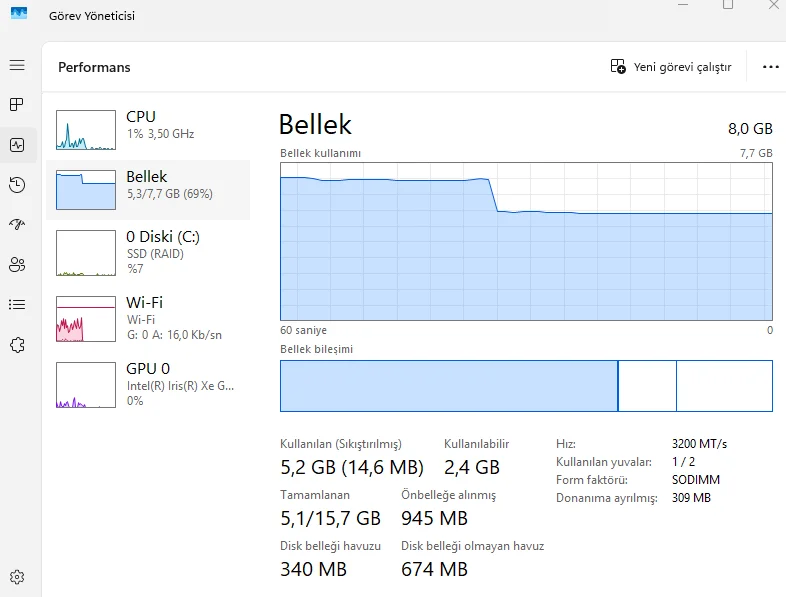Click the 2,4 GB available value
786x597 pixels.
472,467
